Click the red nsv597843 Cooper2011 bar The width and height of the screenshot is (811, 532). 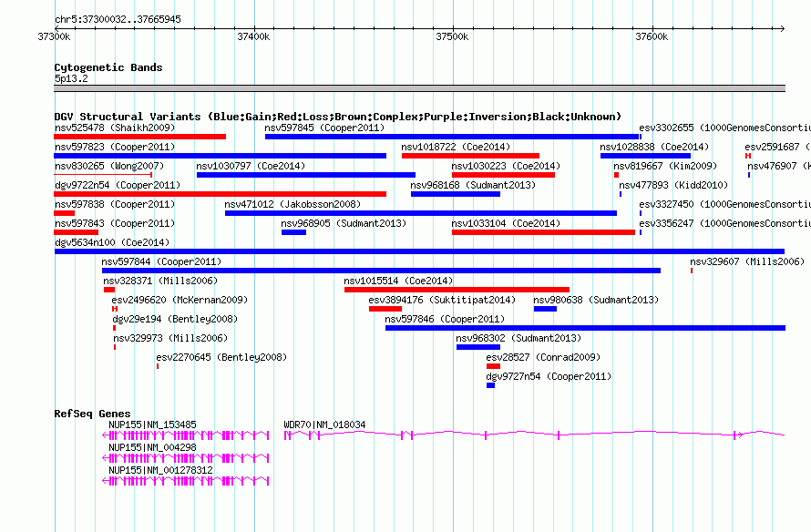click(76, 232)
